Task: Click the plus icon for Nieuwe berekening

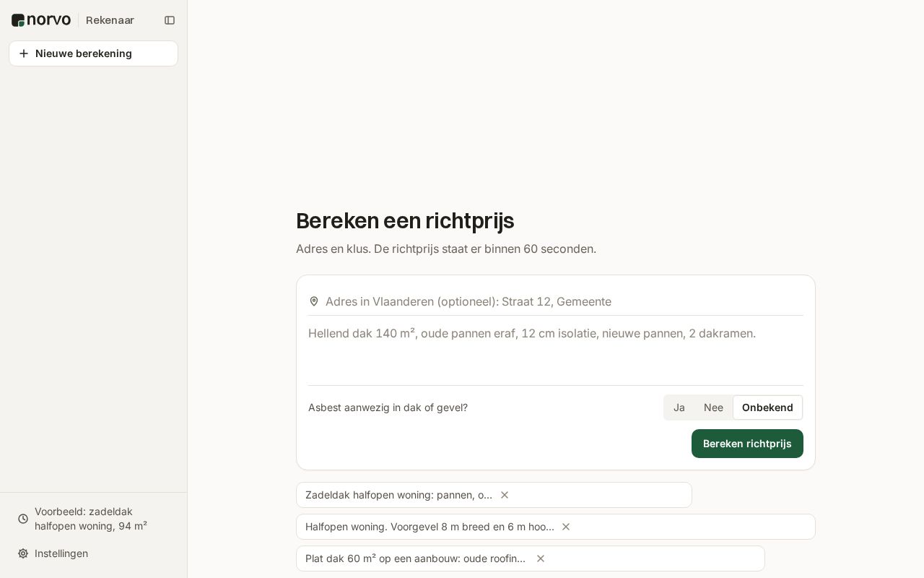Action: [x=24, y=53]
